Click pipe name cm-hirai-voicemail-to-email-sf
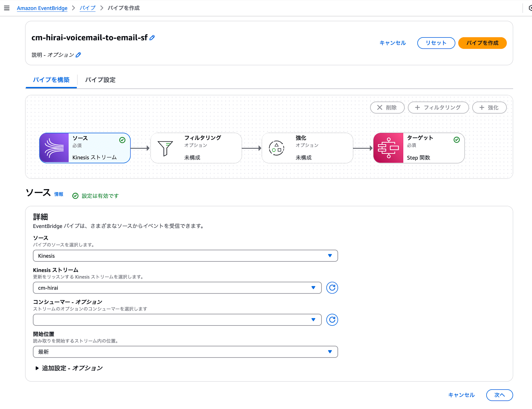Image resolution: width=532 pixels, height=409 pixels. (x=89, y=38)
